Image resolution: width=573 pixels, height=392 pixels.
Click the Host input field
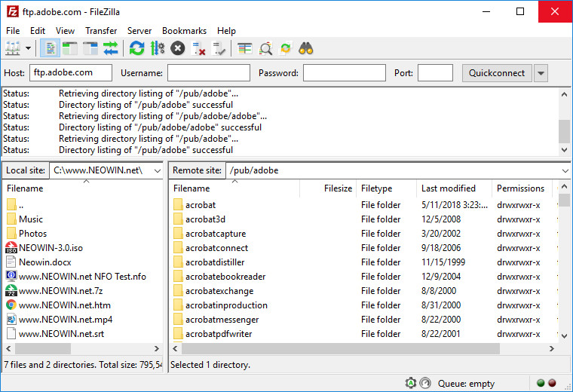pos(71,72)
